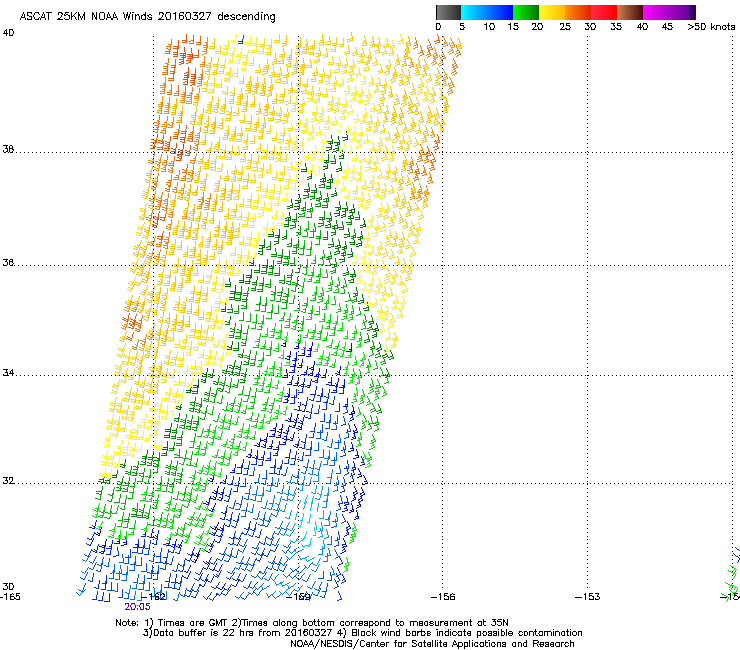Click the brown 35-40 knots legend swatch
The image size is (740, 650).
[630, 12]
